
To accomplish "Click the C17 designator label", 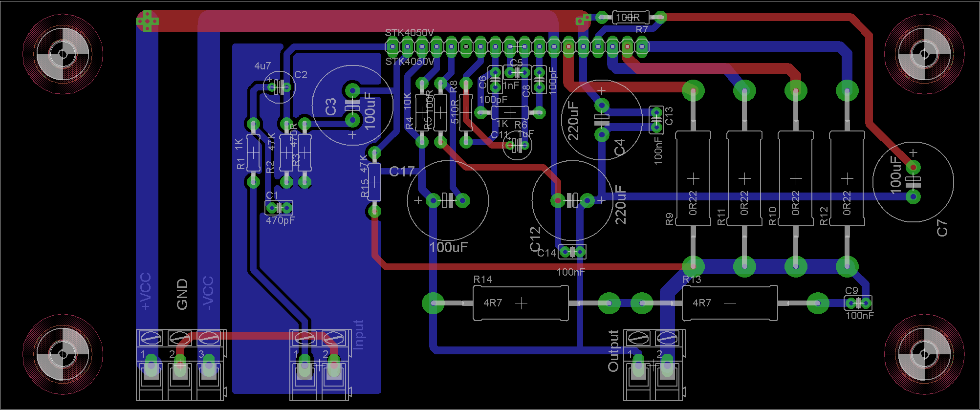I will [402, 172].
